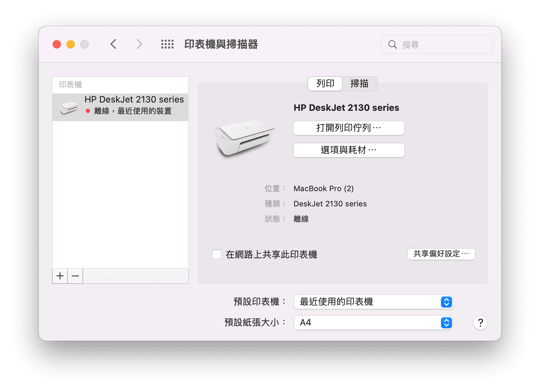
Task: Click bold HP DeskJet 2130 series heading
Action: point(346,108)
